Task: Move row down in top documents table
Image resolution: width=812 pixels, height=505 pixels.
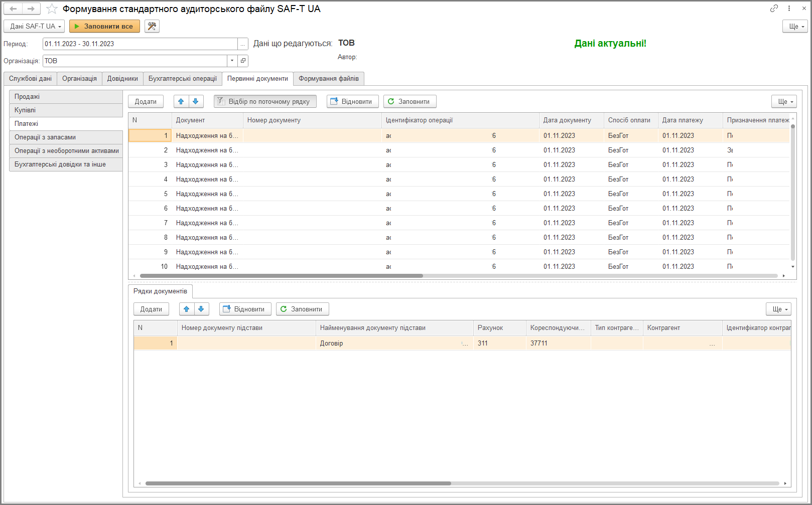Action: pos(196,101)
